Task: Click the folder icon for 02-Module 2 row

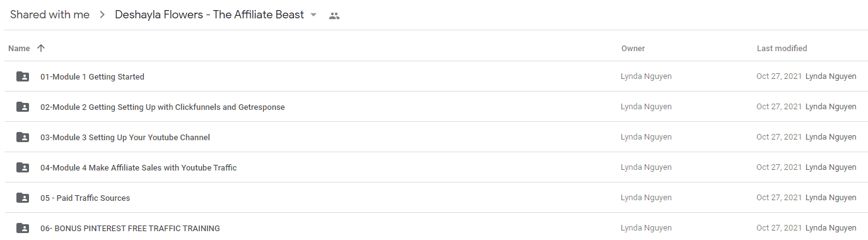Action: [x=23, y=107]
